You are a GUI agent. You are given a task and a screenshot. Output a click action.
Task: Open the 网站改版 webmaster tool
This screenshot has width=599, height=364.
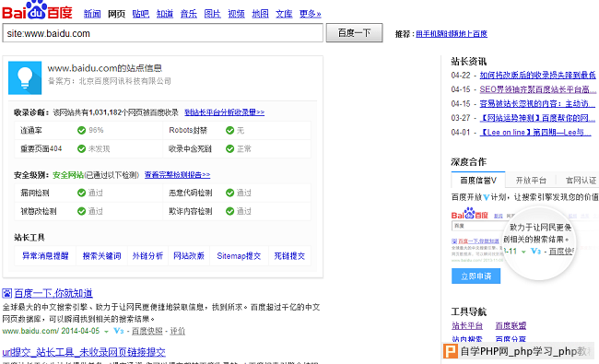189,256
